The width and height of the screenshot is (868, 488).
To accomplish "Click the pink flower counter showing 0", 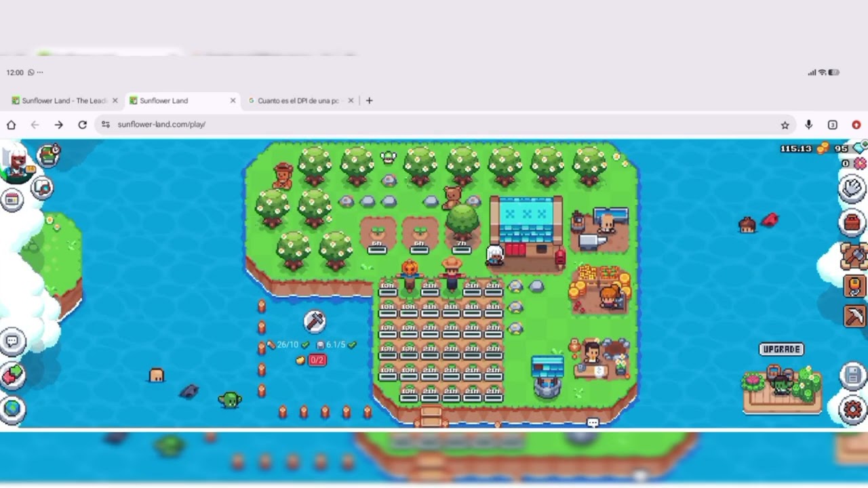I will pyautogui.click(x=854, y=163).
